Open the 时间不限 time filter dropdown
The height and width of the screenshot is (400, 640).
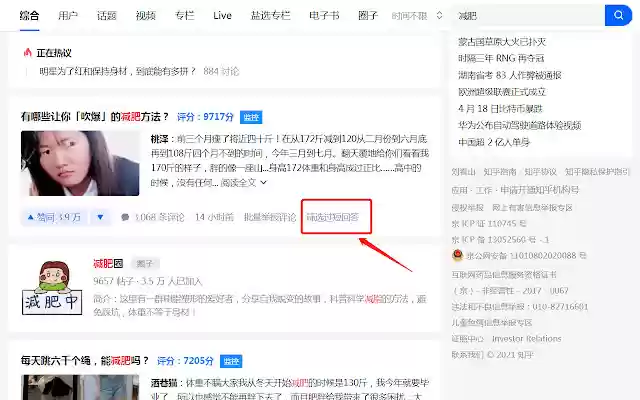click(416, 16)
